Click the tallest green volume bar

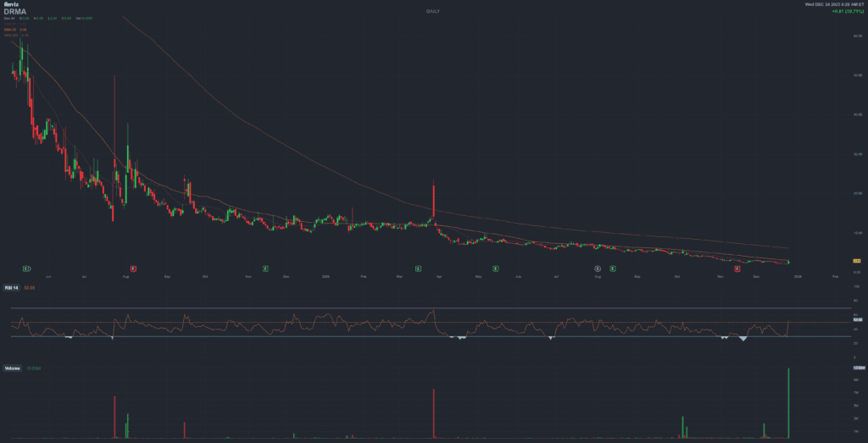(x=789, y=403)
